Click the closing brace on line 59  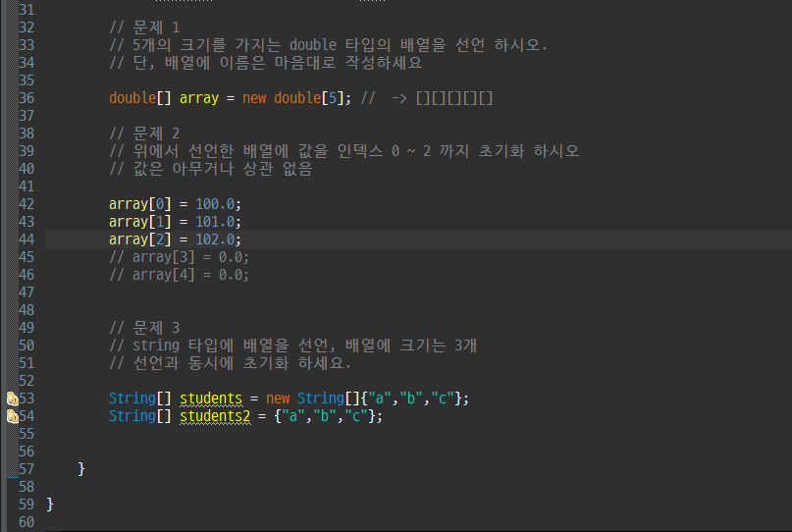pyautogui.click(x=49, y=505)
